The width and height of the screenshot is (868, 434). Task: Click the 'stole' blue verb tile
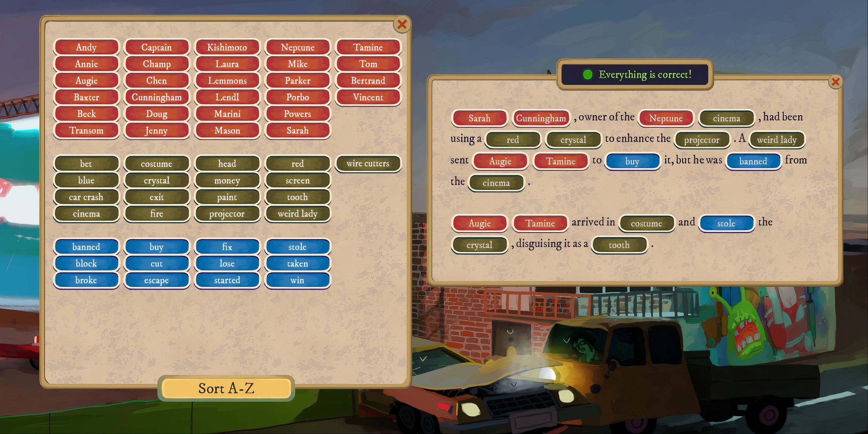pyautogui.click(x=297, y=247)
